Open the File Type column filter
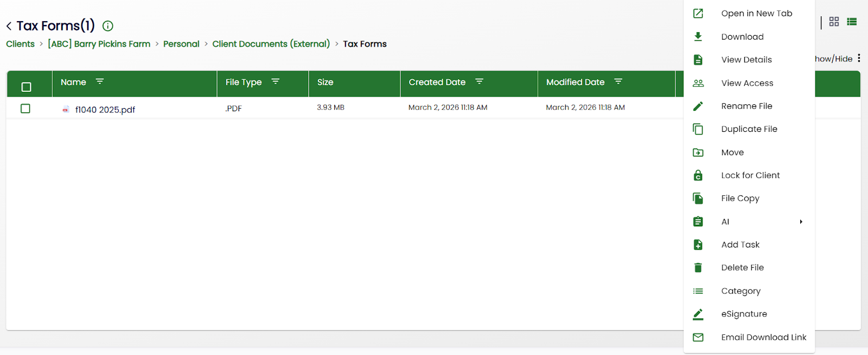This screenshot has width=868, height=355. (276, 81)
